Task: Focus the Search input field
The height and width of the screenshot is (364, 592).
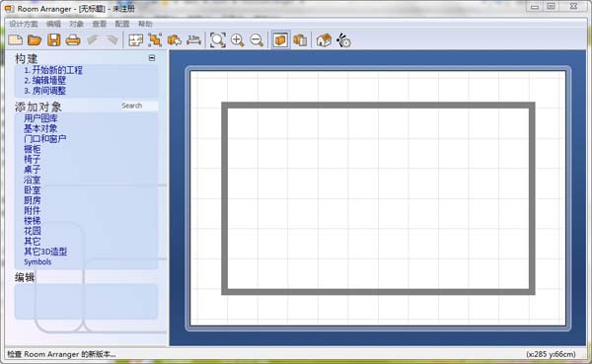Action: coord(138,106)
